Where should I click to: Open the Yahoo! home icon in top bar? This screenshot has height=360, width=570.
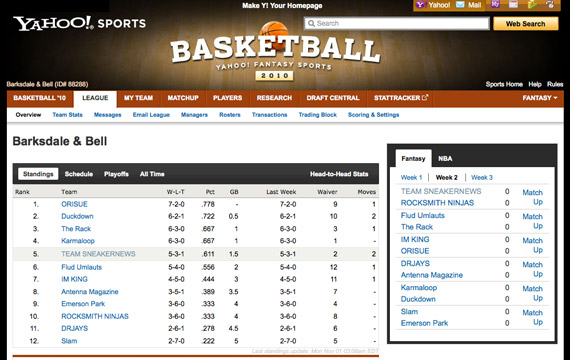[421, 5]
